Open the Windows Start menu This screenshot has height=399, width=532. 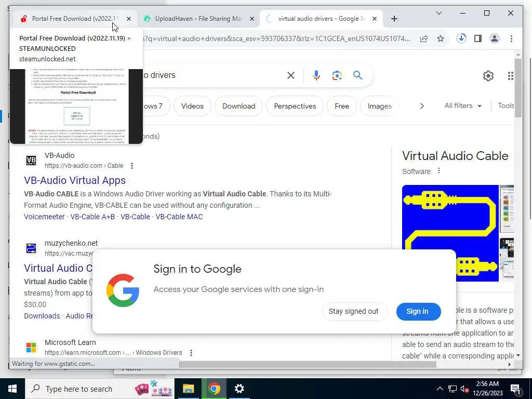[12, 389]
